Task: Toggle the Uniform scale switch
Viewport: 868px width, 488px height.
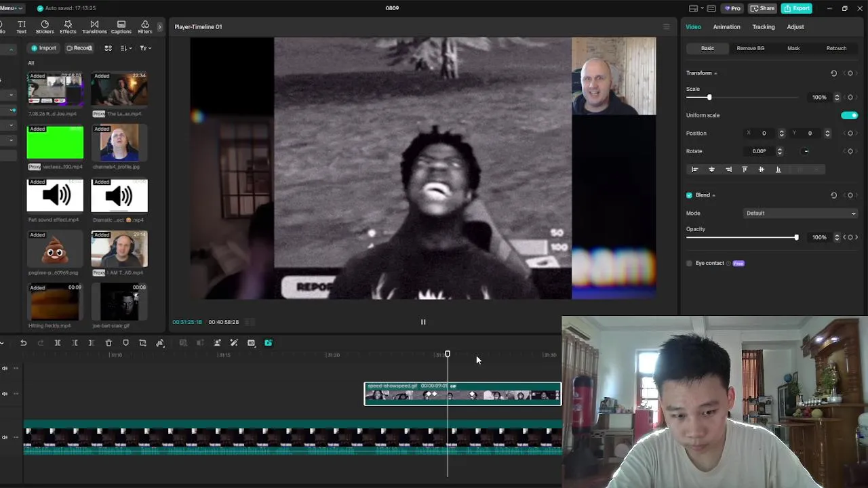Action: click(849, 115)
